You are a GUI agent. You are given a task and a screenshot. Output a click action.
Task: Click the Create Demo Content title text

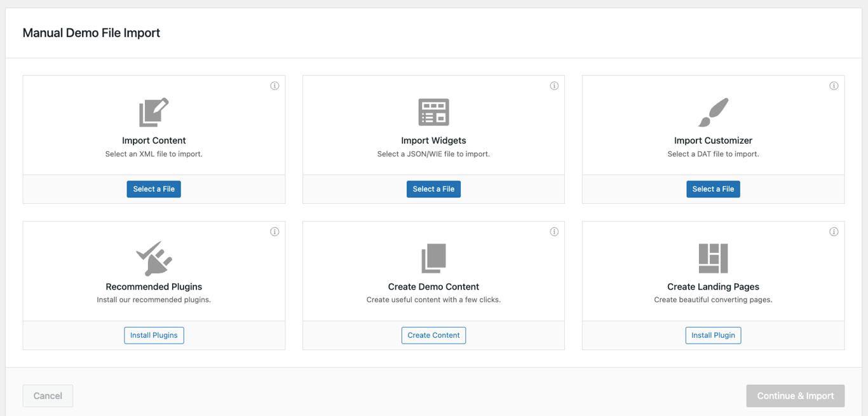point(433,286)
